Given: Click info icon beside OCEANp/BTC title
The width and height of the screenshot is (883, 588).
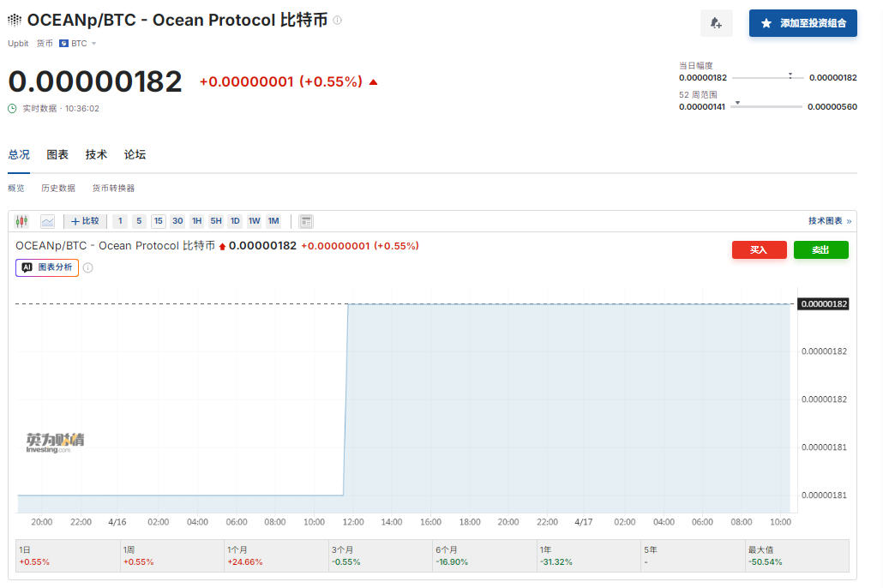Looking at the screenshot, I should [x=337, y=21].
